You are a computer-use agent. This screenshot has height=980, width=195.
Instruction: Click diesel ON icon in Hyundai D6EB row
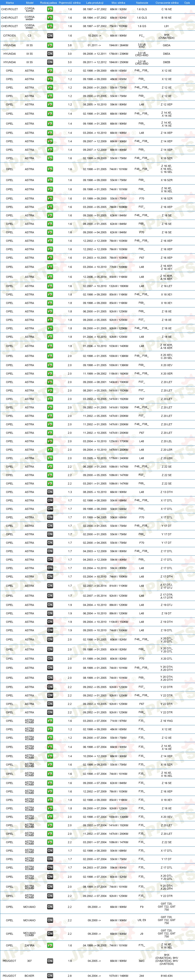50,62
